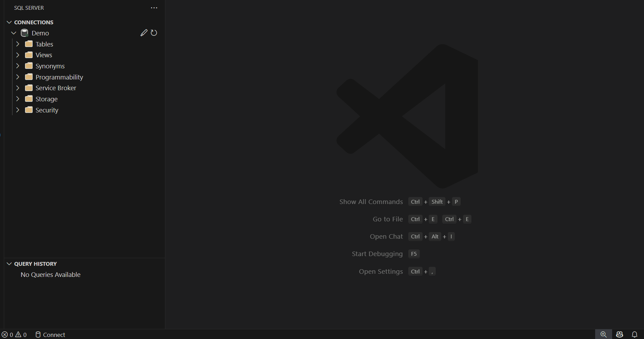This screenshot has width=644, height=339.
Task: Collapse the Query History section
Action: (x=9, y=264)
